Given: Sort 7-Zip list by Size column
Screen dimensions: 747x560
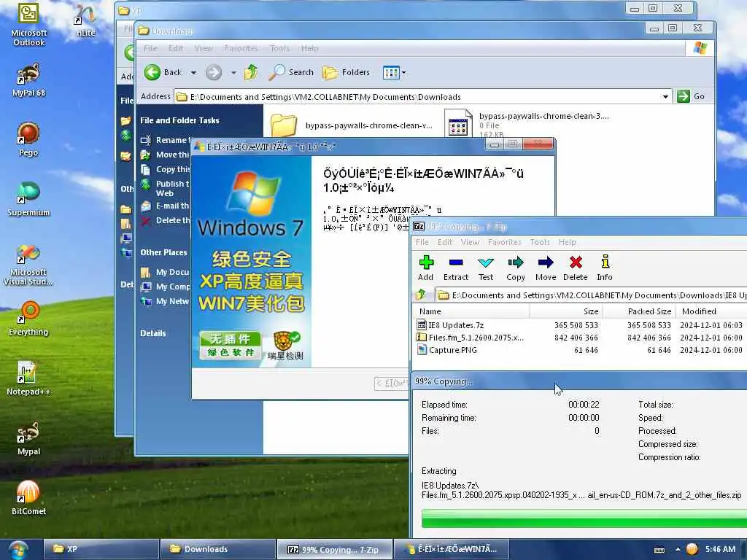Looking at the screenshot, I should (566, 311).
